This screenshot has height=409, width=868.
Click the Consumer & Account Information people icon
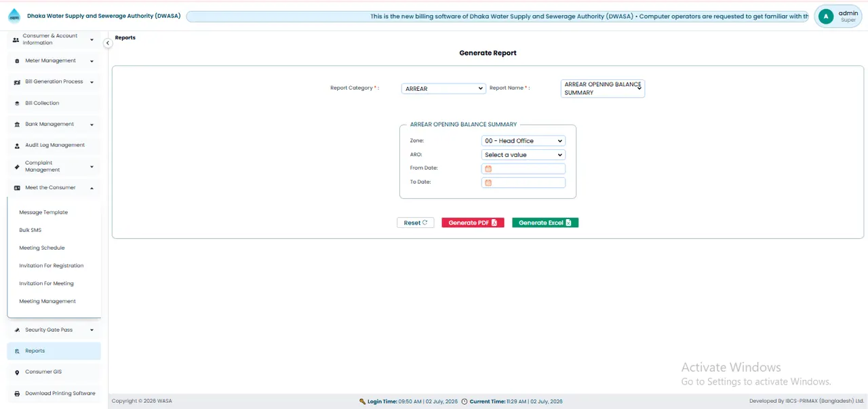(x=16, y=39)
